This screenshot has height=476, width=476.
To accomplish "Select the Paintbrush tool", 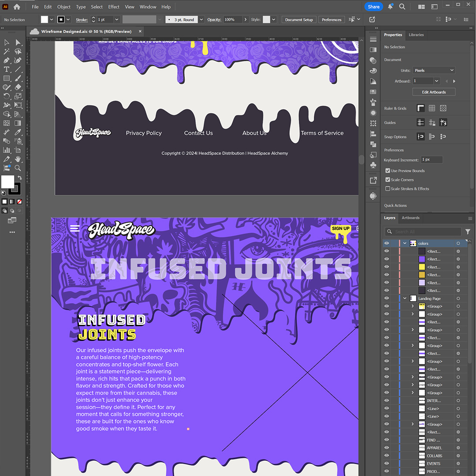I will (x=18, y=78).
